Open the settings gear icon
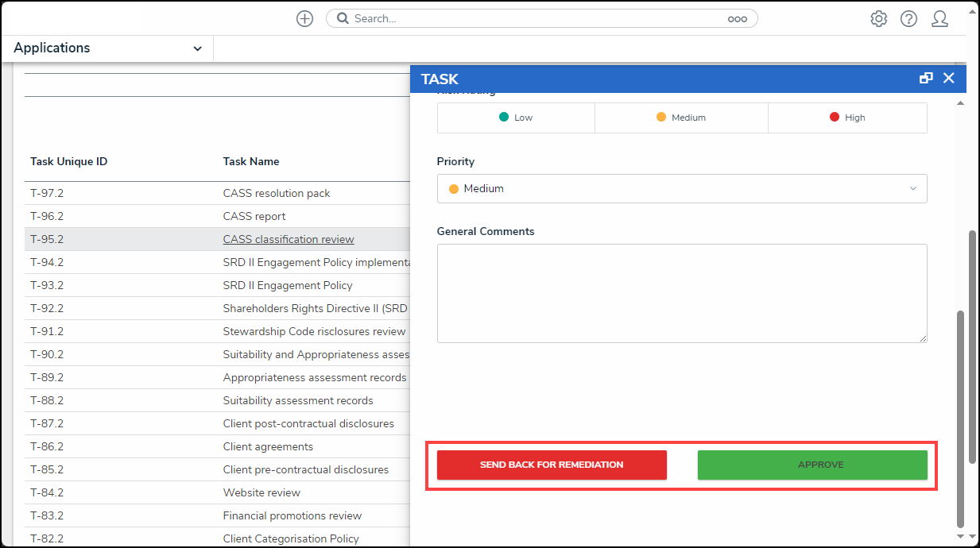The image size is (980, 548). pyautogui.click(x=878, y=19)
